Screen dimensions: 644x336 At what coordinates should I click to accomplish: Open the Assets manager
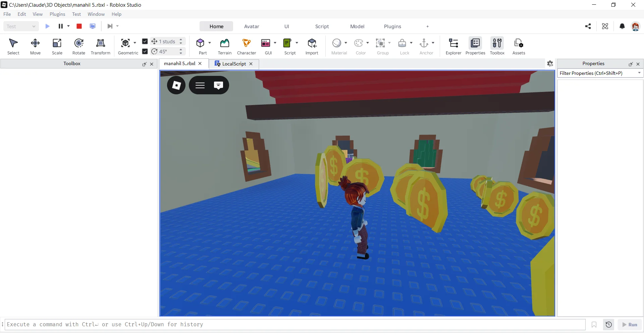pyautogui.click(x=519, y=46)
